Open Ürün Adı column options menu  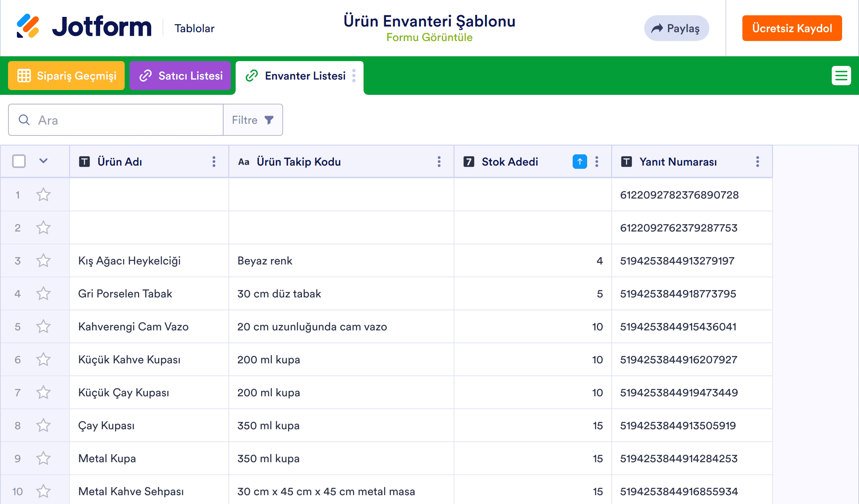click(x=214, y=162)
